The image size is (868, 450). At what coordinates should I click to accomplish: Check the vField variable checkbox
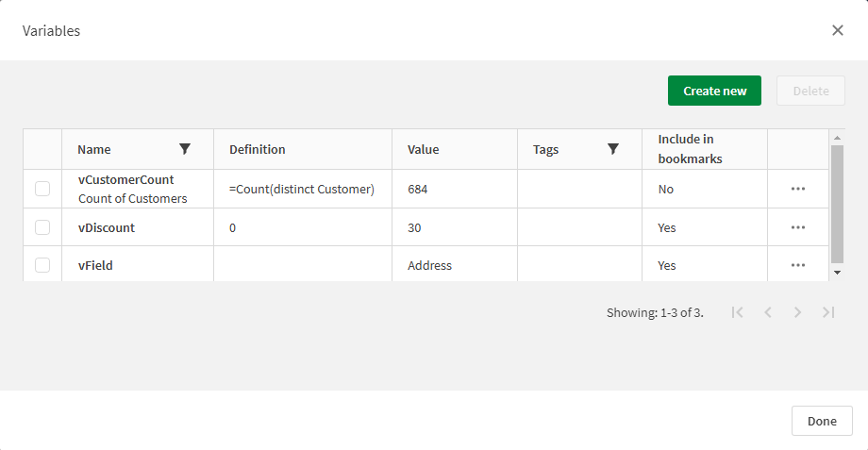42,265
